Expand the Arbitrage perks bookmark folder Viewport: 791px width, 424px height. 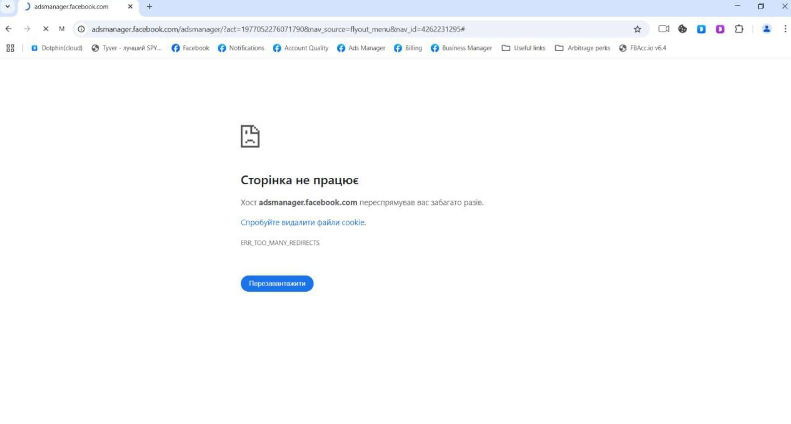coord(583,48)
